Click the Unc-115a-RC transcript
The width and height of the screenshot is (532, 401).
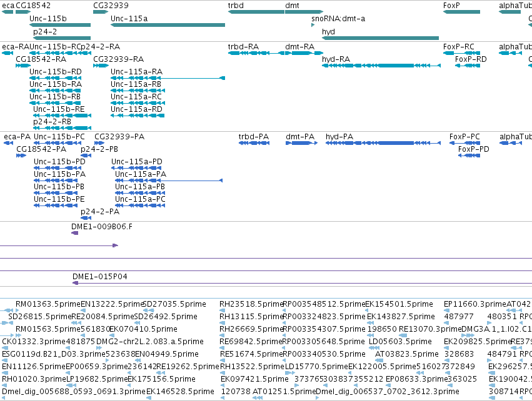[x=138, y=103]
